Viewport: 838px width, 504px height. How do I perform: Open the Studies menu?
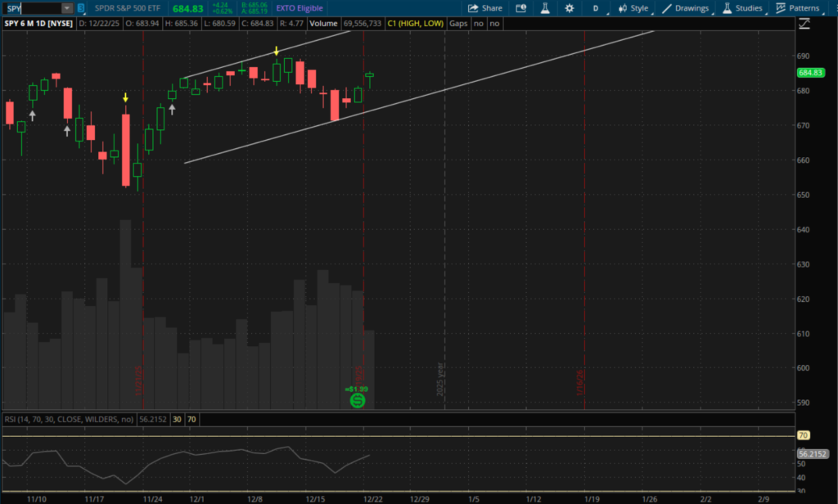point(742,8)
